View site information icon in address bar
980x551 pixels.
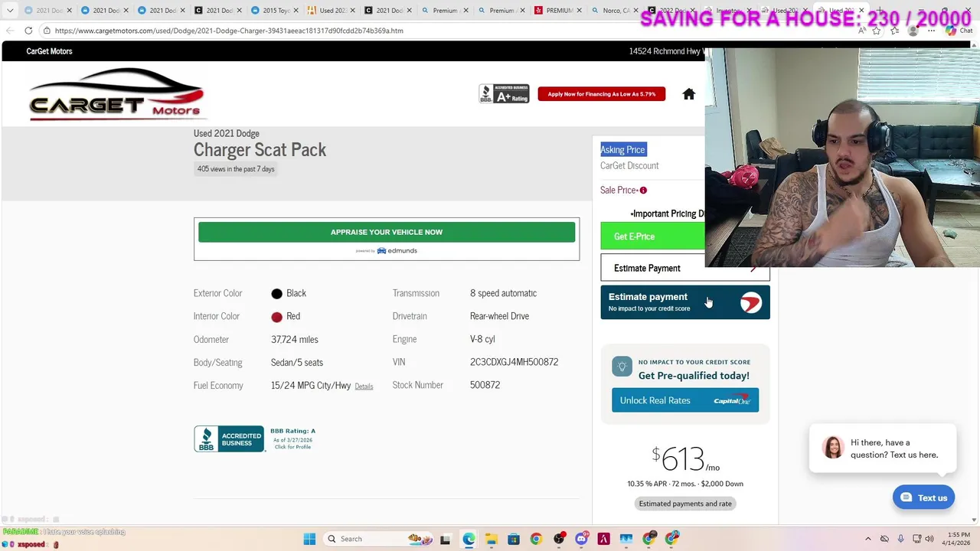point(47,31)
